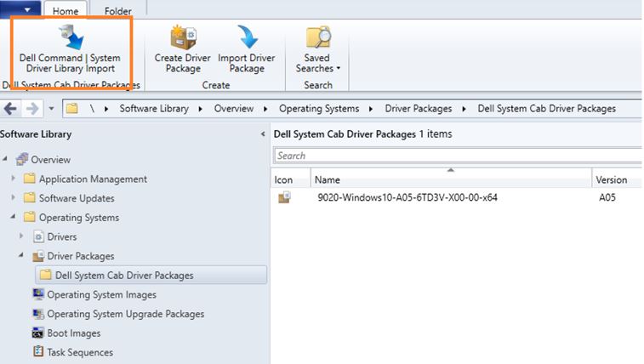This screenshot has height=364, width=644.
Task: Expand arrow after Software Library breadcrumb
Action: pos(201,109)
